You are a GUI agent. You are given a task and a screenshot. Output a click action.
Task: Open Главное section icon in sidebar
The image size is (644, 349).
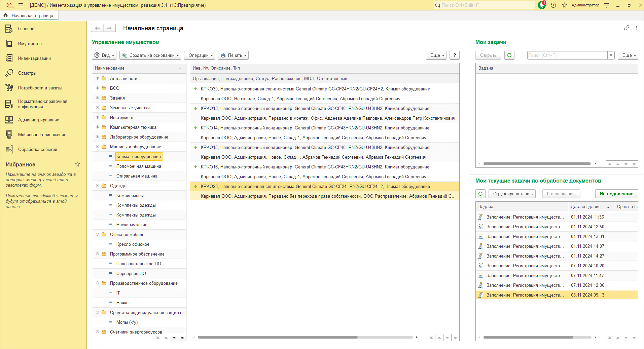[x=9, y=29]
